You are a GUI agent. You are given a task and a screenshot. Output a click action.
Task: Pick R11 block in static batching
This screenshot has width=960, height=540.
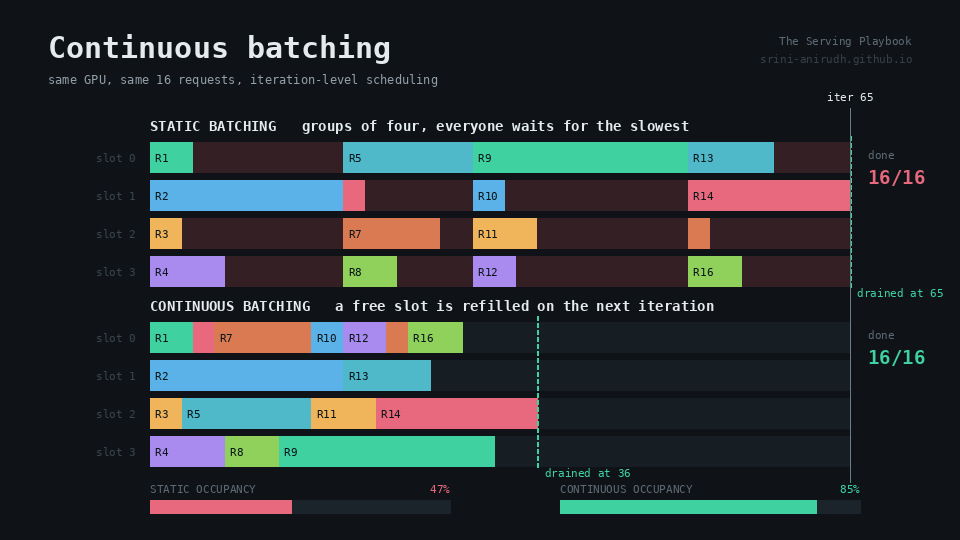coord(504,233)
